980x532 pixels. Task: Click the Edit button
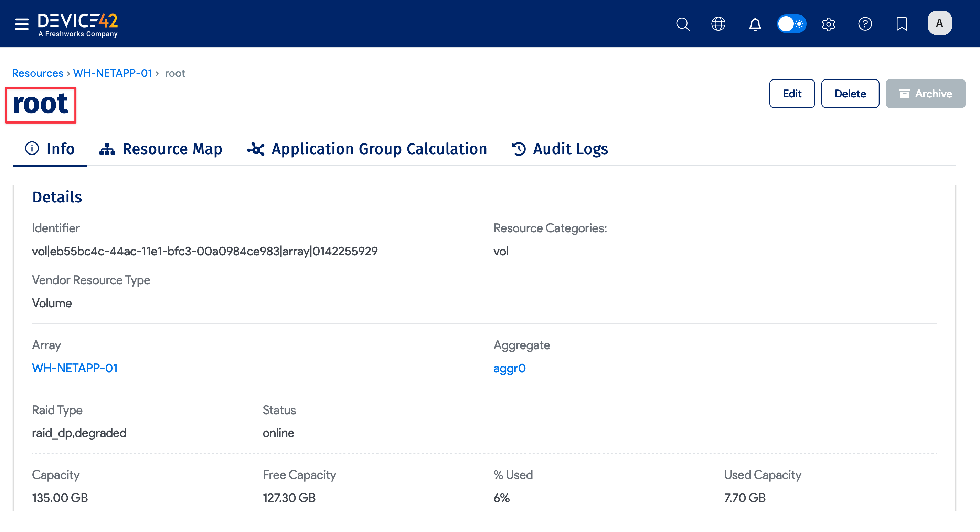tap(792, 94)
